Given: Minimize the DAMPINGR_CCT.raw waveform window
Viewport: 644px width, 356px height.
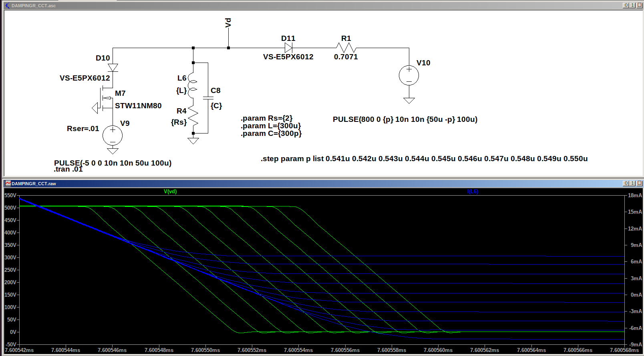Looking at the screenshot, I should [x=626, y=183].
